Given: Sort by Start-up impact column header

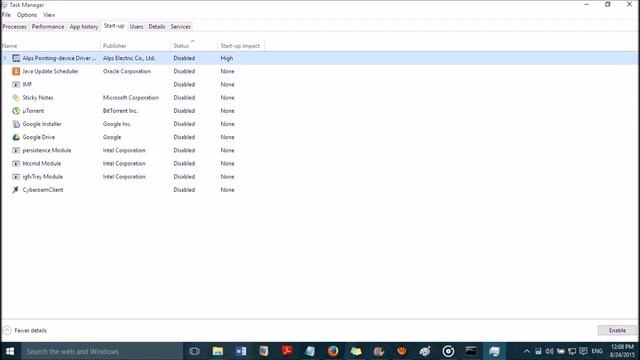Looking at the screenshot, I should 241,46.
